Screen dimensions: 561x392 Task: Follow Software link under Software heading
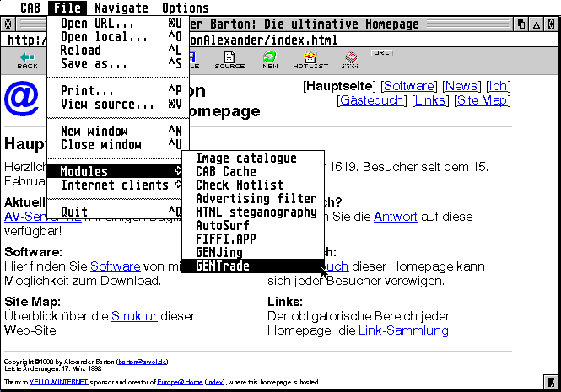point(116,266)
